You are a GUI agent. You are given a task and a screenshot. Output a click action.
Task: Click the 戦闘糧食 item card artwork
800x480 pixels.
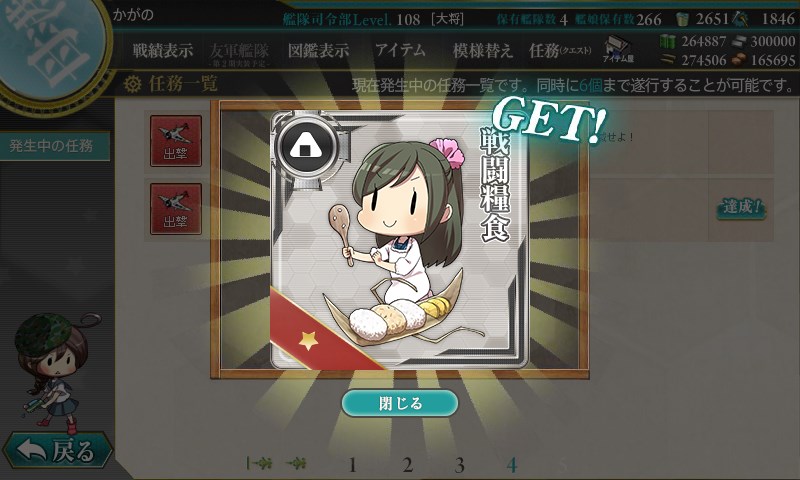pos(399,240)
